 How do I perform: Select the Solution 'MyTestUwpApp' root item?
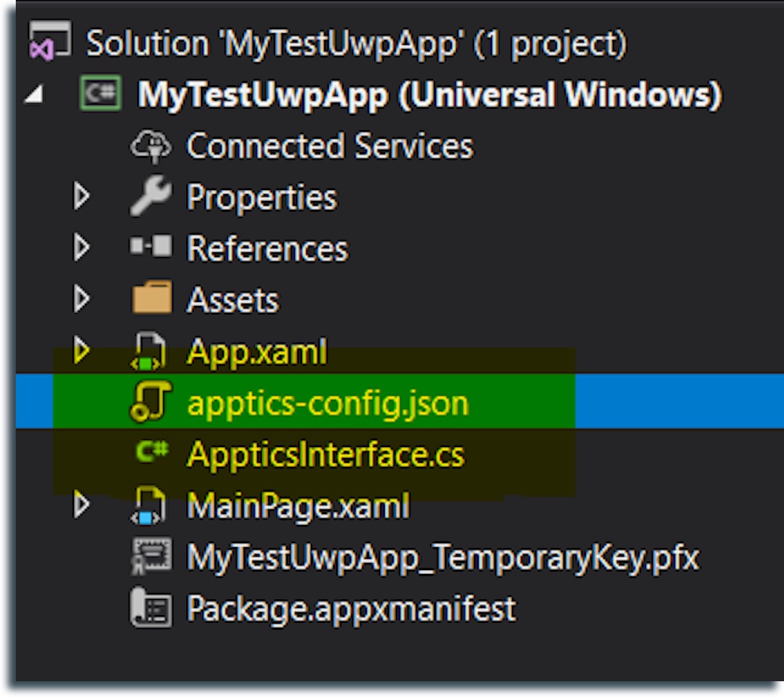[356, 43]
